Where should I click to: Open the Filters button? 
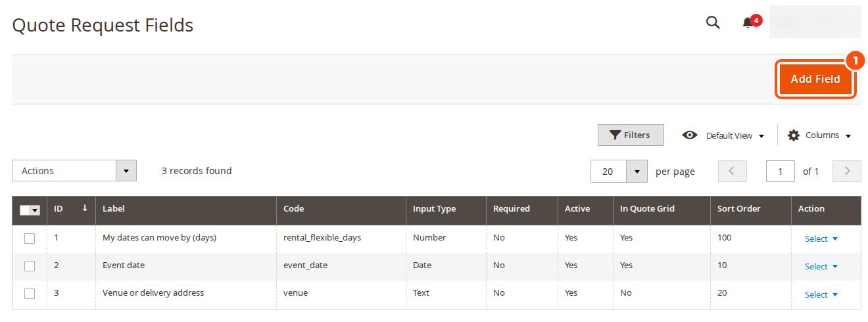(x=631, y=135)
